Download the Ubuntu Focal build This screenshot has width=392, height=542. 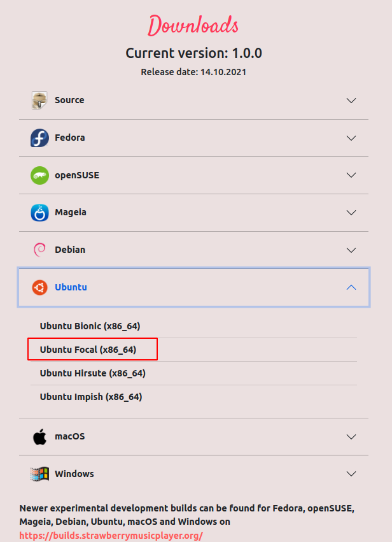point(92,349)
